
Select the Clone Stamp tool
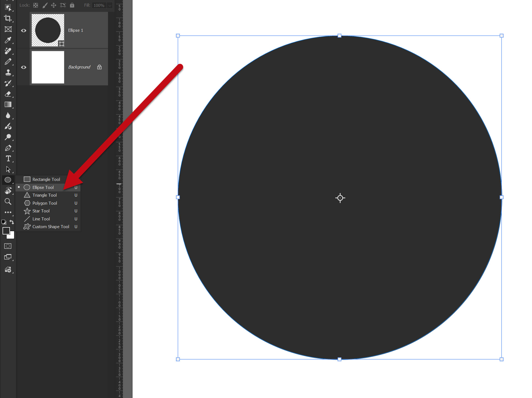click(8, 72)
